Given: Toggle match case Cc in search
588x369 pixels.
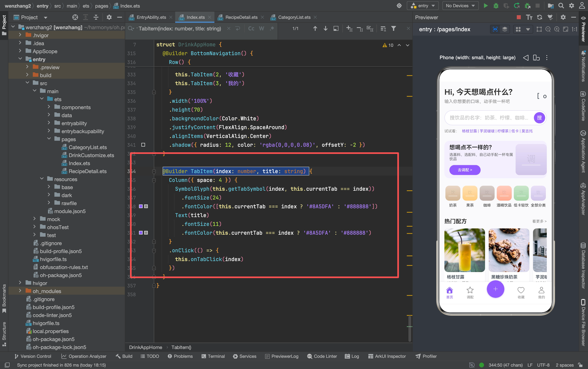Looking at the screenshot, I should (x=251, y=29).
